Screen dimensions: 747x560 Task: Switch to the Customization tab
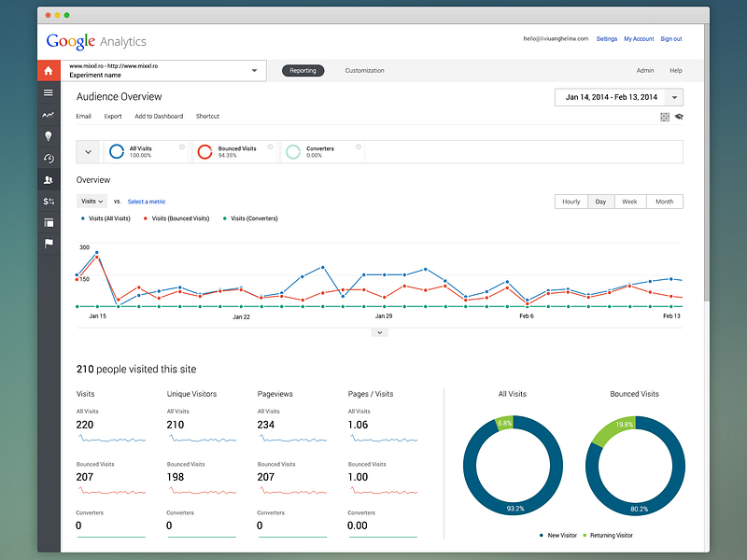point(364,70)
